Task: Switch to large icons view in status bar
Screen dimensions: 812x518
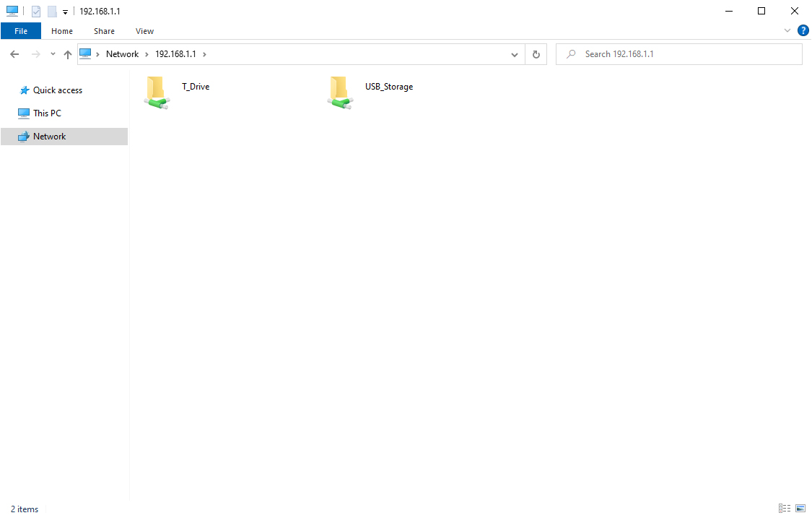Action: pos(800,509)
